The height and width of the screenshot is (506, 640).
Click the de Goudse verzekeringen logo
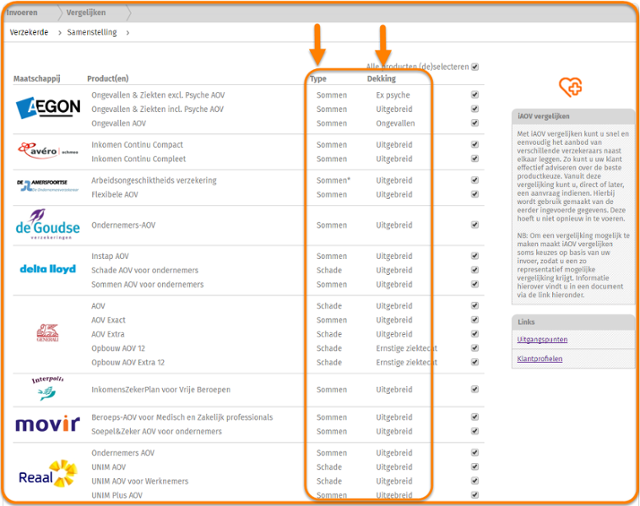(x=48, y=224)
